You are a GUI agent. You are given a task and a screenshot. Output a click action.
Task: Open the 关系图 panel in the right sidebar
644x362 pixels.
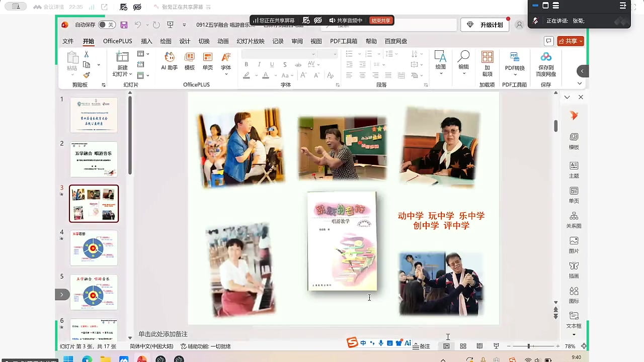[x=574, y=220]
